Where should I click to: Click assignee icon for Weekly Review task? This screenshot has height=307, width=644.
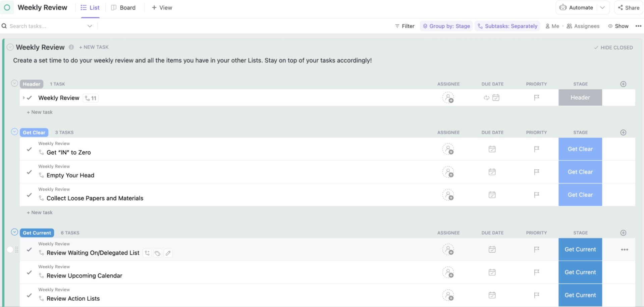[448, 98]
